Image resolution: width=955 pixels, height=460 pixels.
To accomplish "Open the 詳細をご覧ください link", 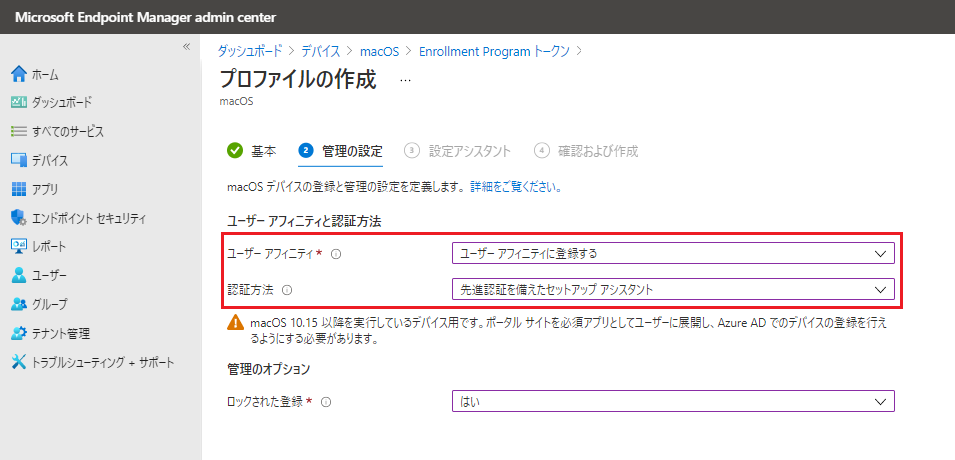I will 516,187.
